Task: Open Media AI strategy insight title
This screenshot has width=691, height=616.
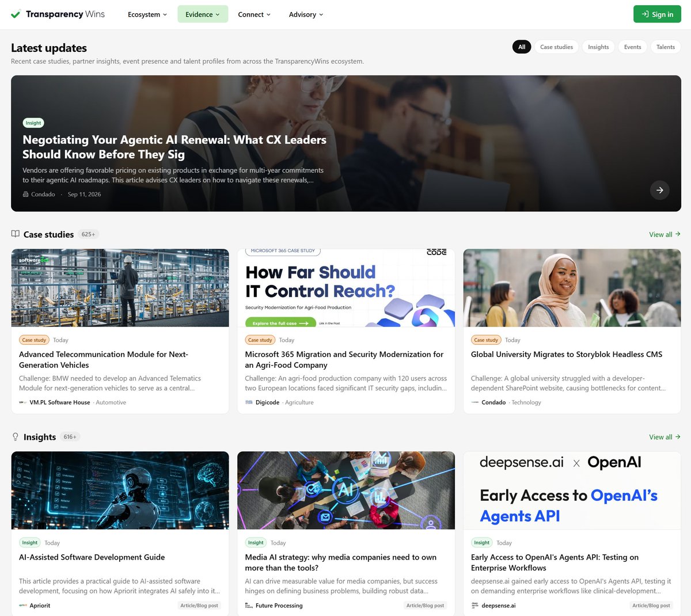Action: click(341, 562)
